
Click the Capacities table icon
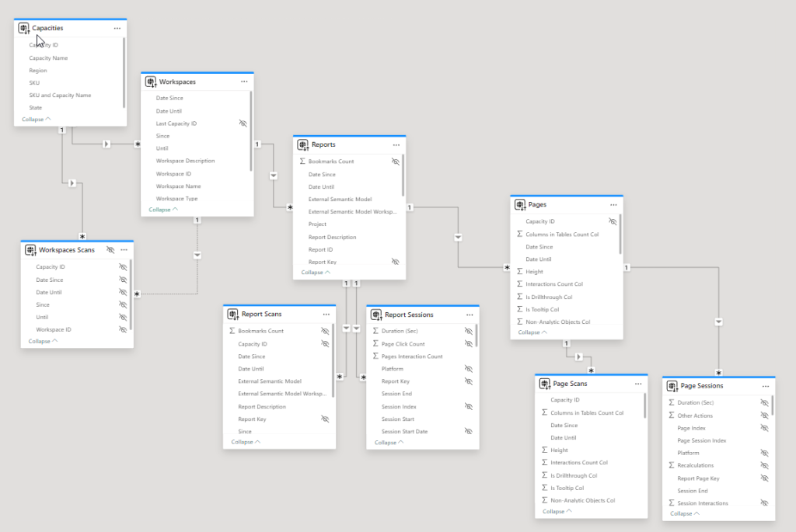pos(23,28)
